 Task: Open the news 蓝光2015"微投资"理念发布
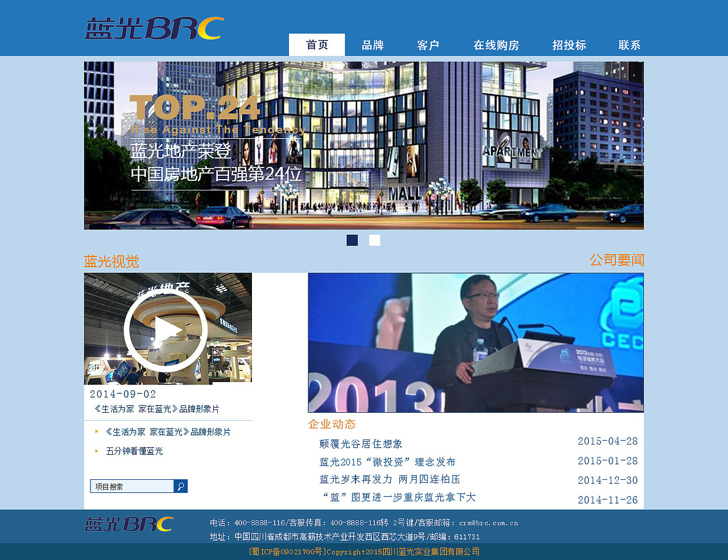click(387, 462)
